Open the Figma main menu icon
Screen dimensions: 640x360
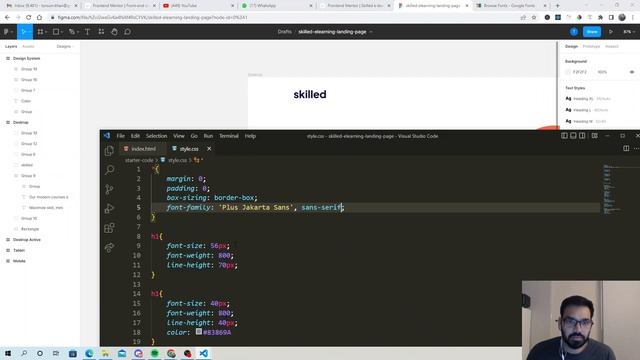pyautogui.click(x=6, y=32)
